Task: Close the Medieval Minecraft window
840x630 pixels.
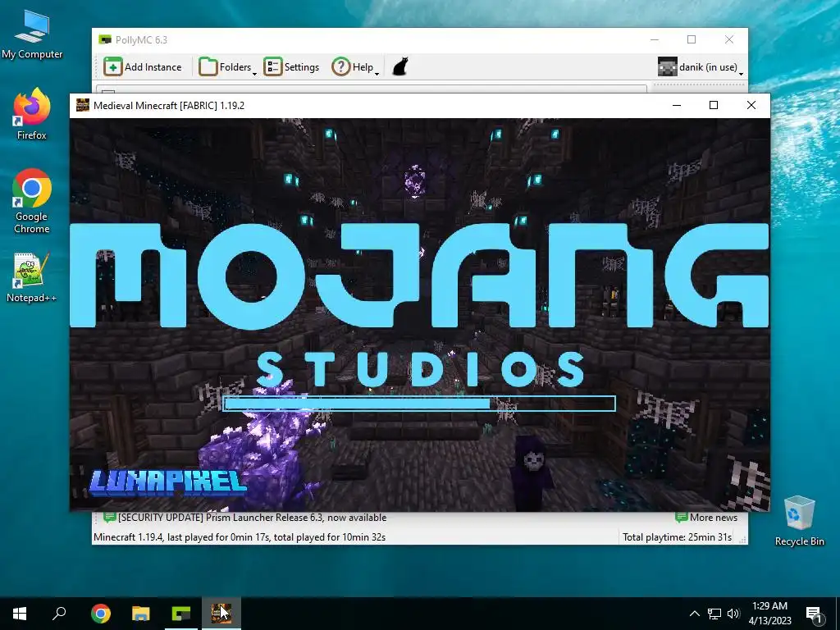Action: (x=751, y=105)
